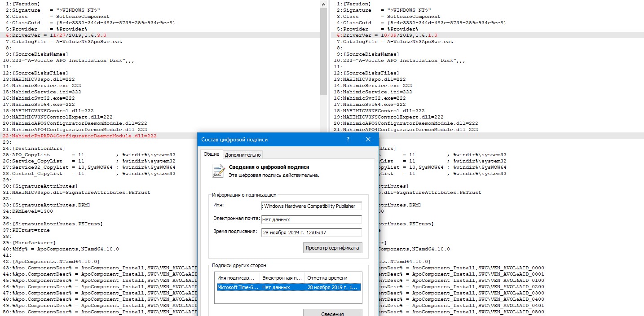Click left pane NahimicService.exe=222 line
This screenshot has width=644, height=316.
pyautogui.click(x=48, y=85)
